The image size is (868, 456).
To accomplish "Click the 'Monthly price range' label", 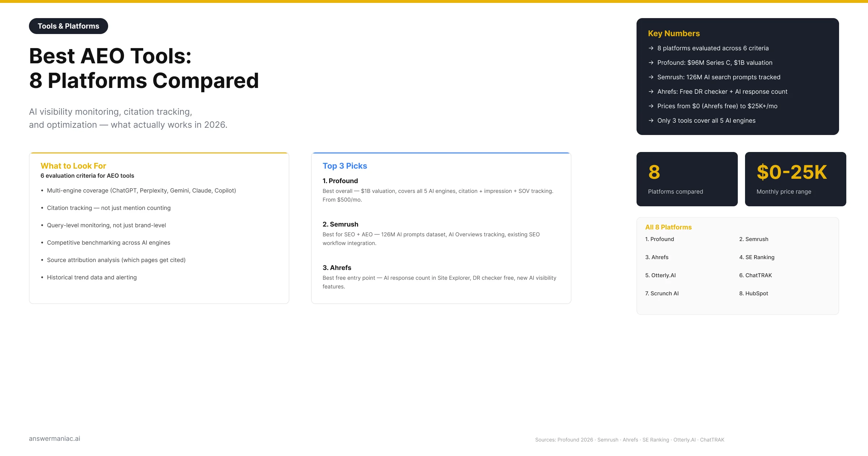I will click(x=784, y=191).
